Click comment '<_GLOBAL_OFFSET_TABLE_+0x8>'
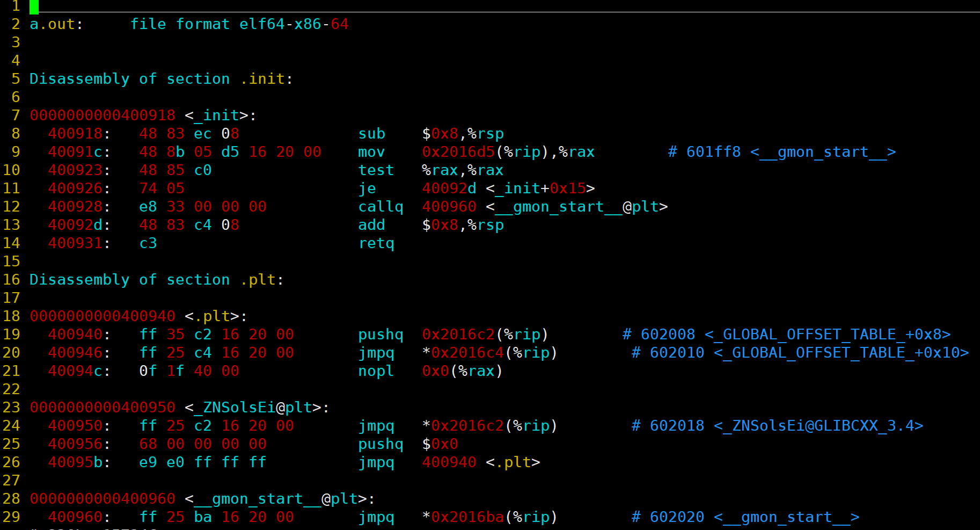The width and height of the screenshot is (980, 530). coord(828,335)
